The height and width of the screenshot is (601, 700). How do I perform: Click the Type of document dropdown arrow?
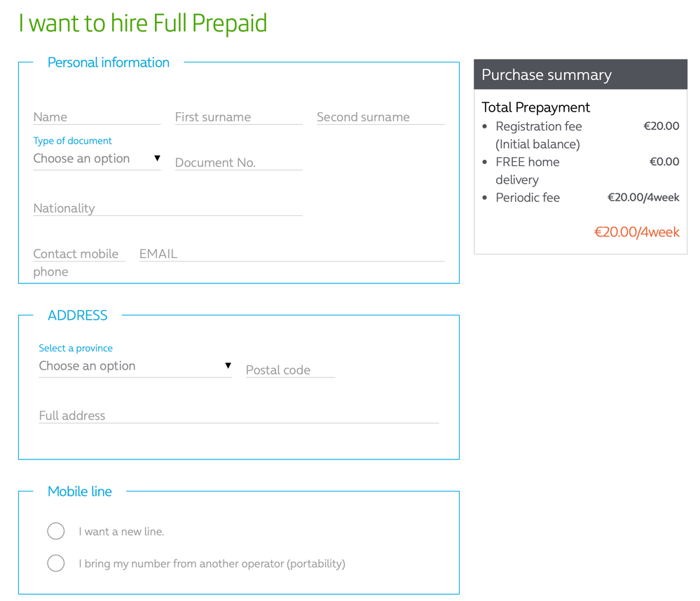(157, 158)
